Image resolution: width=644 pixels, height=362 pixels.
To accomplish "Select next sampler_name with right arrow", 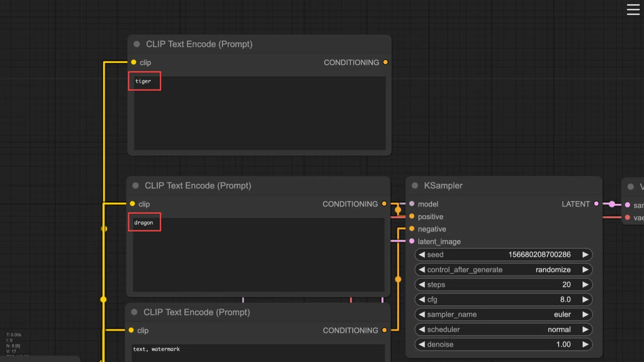I will pyautogui.click(x=586, y=315).
